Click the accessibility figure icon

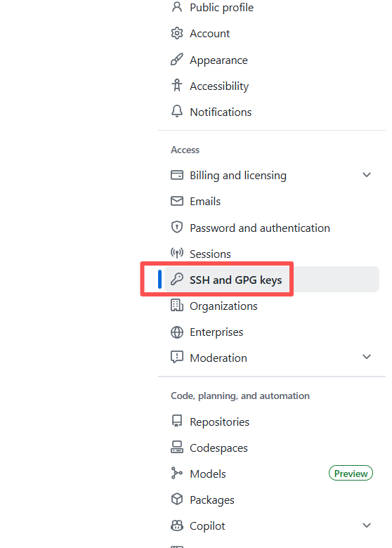(x=177, y=86)
